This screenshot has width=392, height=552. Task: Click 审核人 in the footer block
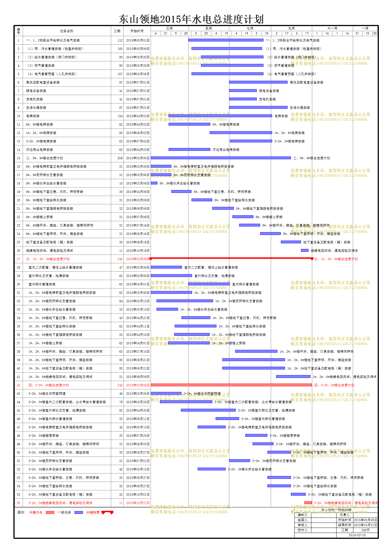303,525
